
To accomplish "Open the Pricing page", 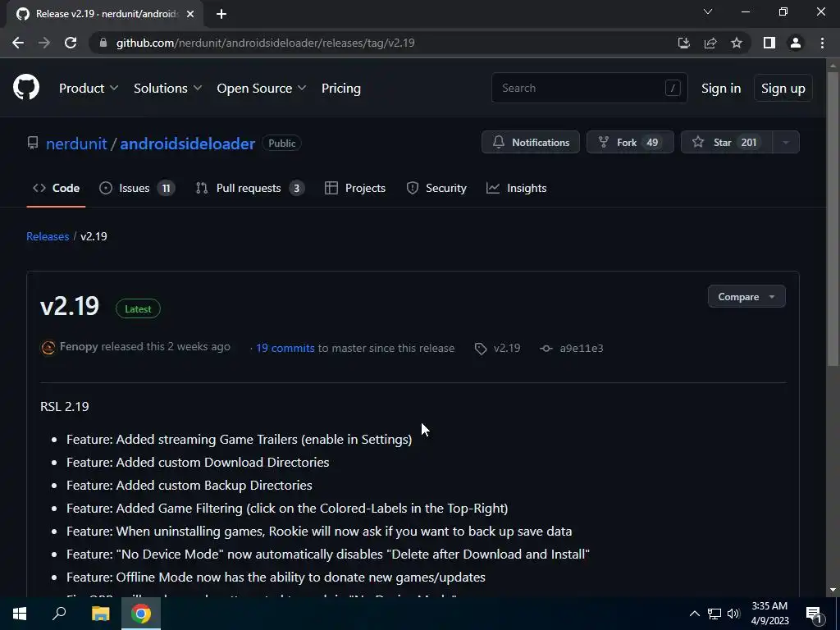I will pyautogui.click(x=340, y=89).
